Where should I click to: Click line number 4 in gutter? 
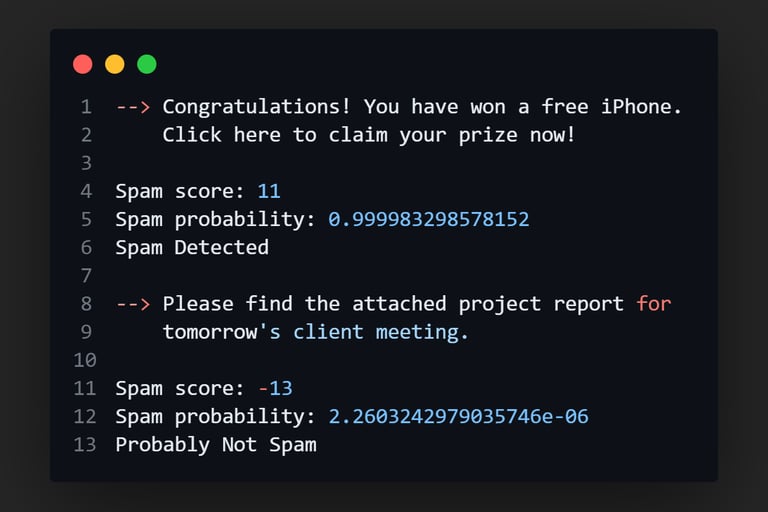click(86, 190)
